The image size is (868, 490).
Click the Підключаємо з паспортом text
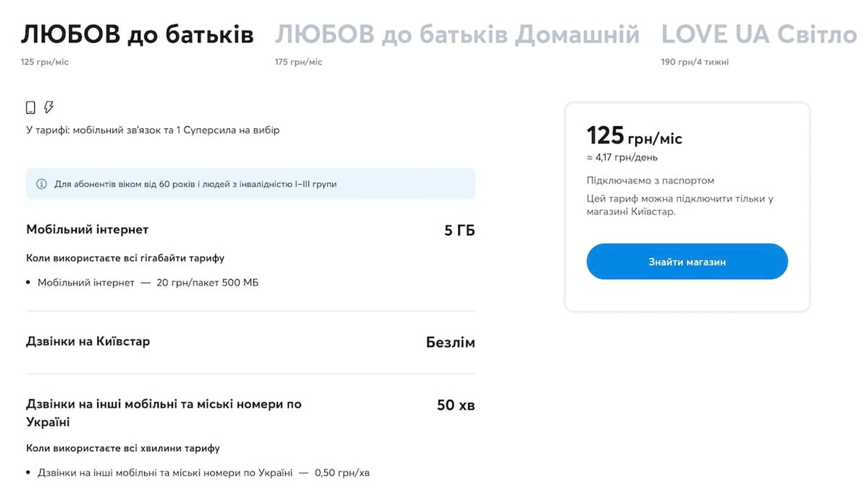(650, 181)
